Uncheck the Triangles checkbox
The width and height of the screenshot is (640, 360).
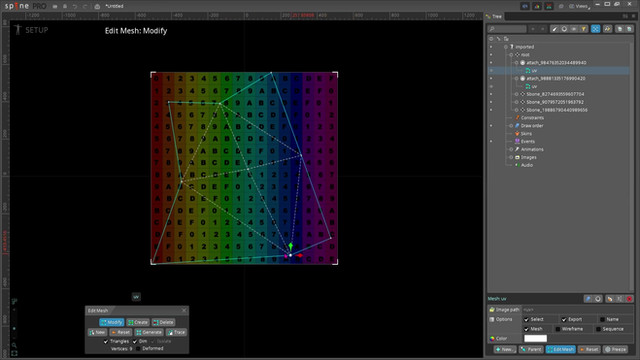(x=106, y=342)
